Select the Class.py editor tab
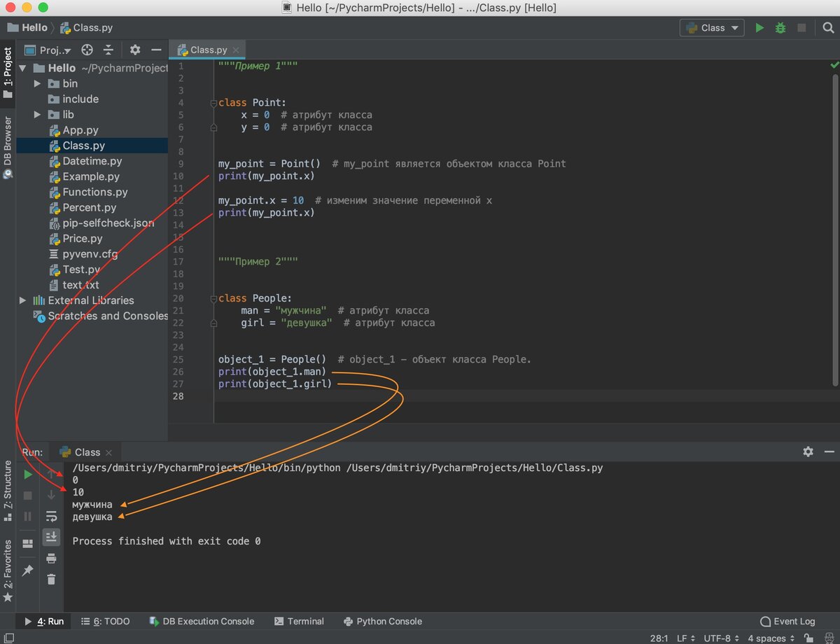Viewport: 840px width, 644px height. [209, 50]
